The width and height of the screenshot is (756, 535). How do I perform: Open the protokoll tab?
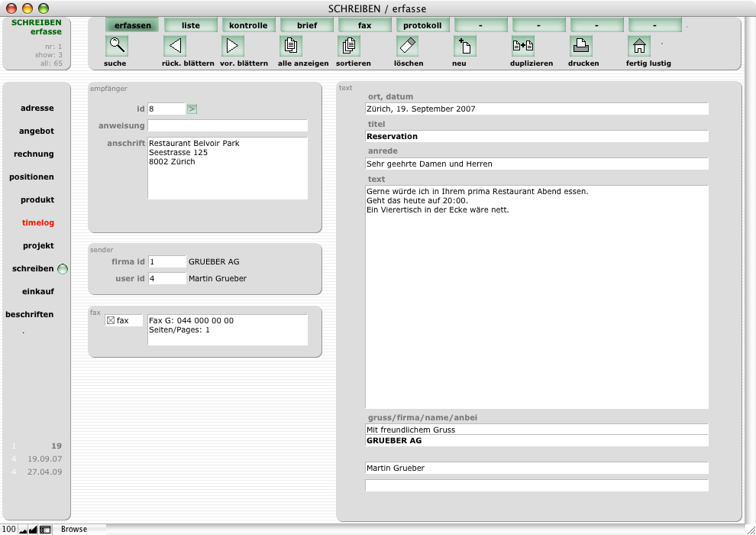[423, 25]
